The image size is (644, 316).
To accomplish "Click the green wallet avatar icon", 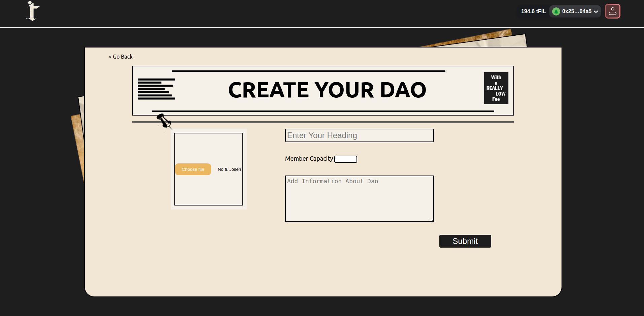I will pos(556,11).
